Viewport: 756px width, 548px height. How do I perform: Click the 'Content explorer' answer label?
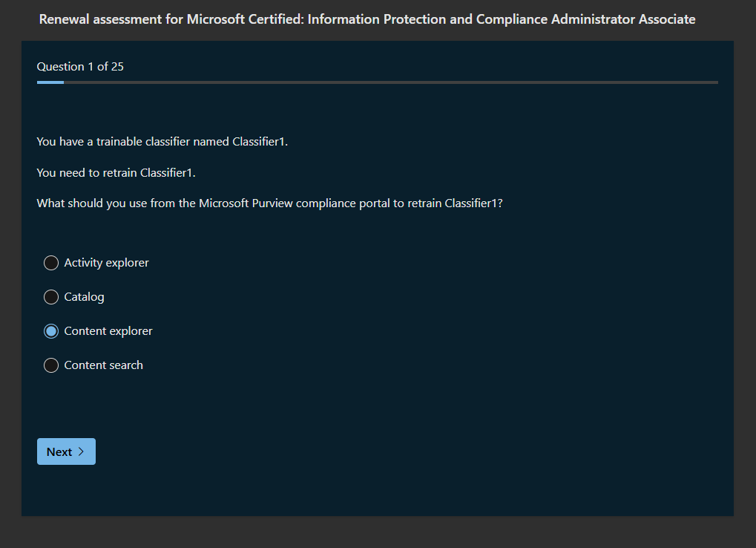tap(108, 331)
